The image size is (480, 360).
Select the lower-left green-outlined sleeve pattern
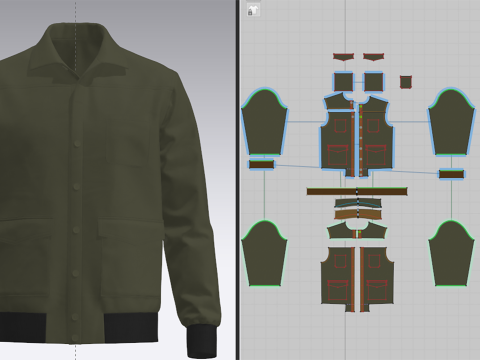coord(264,253)
